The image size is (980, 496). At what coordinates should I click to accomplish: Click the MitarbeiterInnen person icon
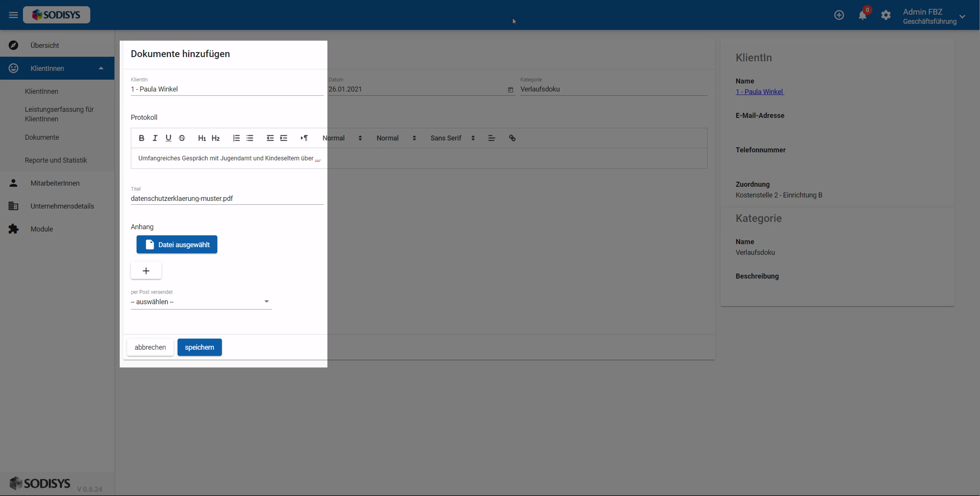13,183
